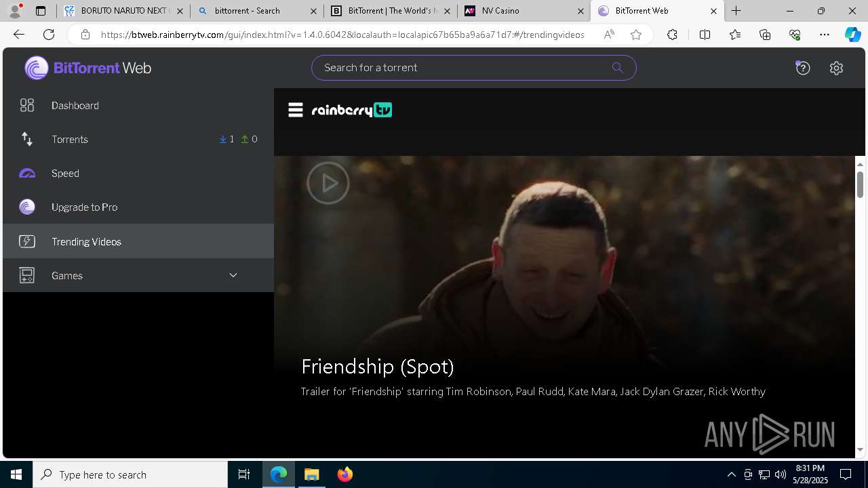868x488 pixels.
Task: Click the Torrents arrows icon
Action: click(x=27, y=139)
